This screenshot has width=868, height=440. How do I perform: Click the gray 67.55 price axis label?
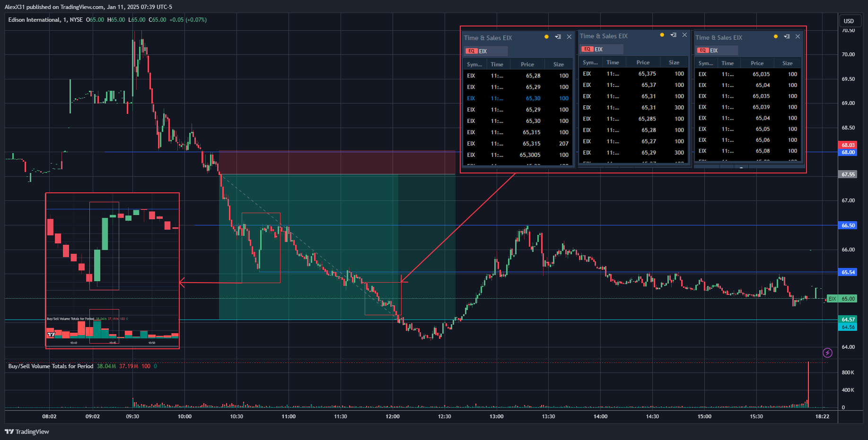[848, 174]
